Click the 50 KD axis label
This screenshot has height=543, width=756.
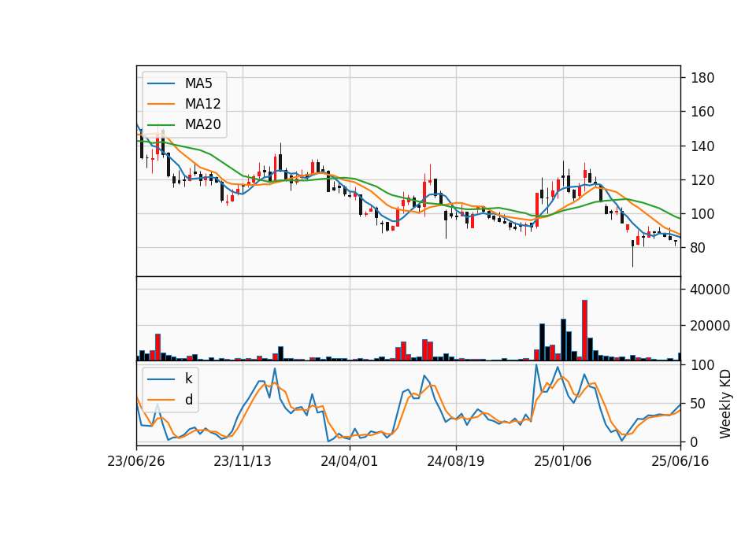699,404
